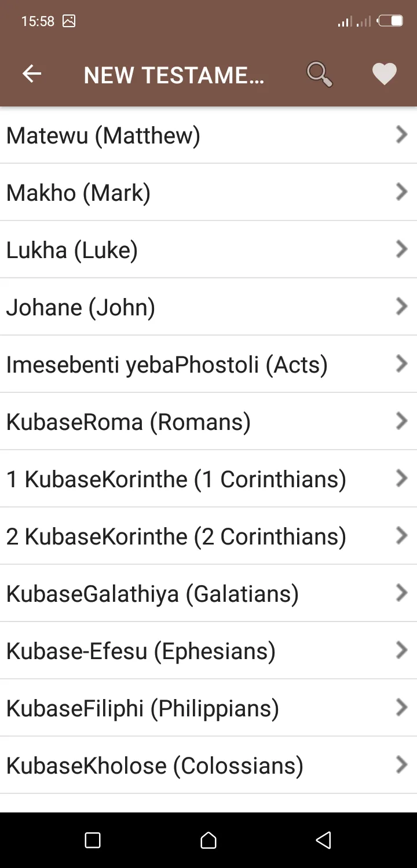Tap the picture icon in status bar

[69, 21]
